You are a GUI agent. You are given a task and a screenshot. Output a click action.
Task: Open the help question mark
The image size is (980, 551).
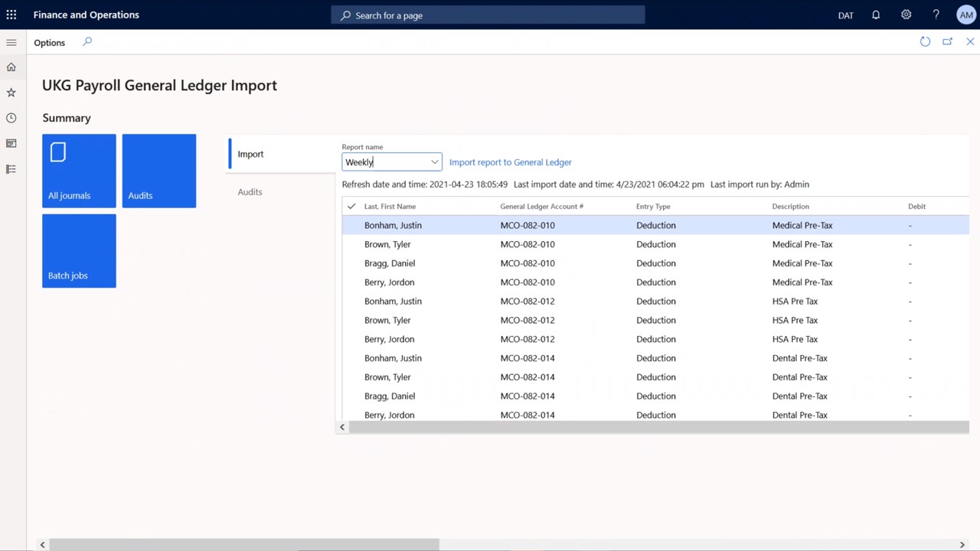[936, 15]
